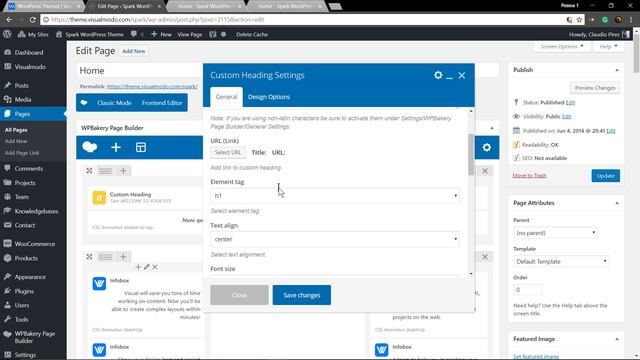Click Set featured image link
The image size is (640, 360).
click(536, 356)
